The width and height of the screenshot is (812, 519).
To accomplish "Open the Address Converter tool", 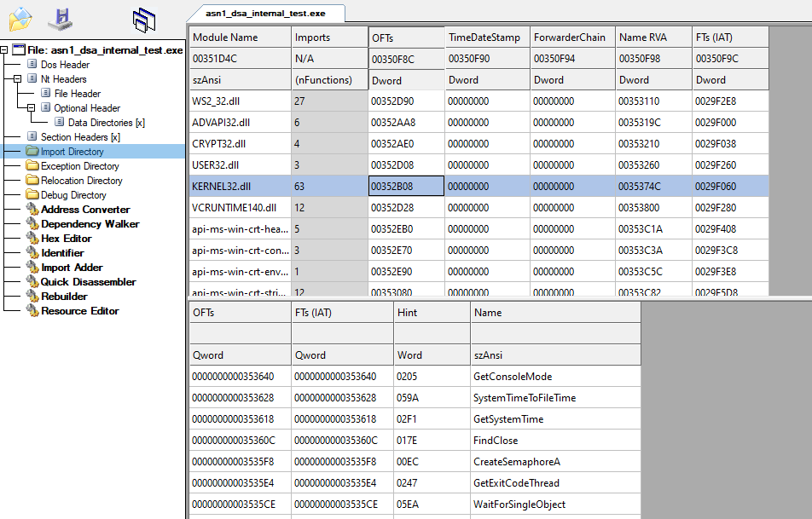I will pos(85,210).
